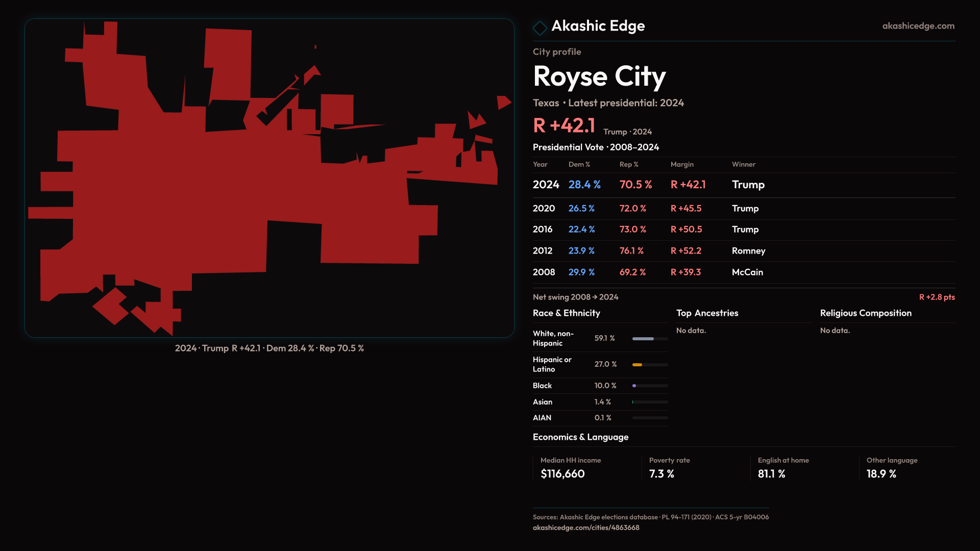Select the 2024 election results row
The height and width of the screenshot is (551, 980).
point(743,185)
